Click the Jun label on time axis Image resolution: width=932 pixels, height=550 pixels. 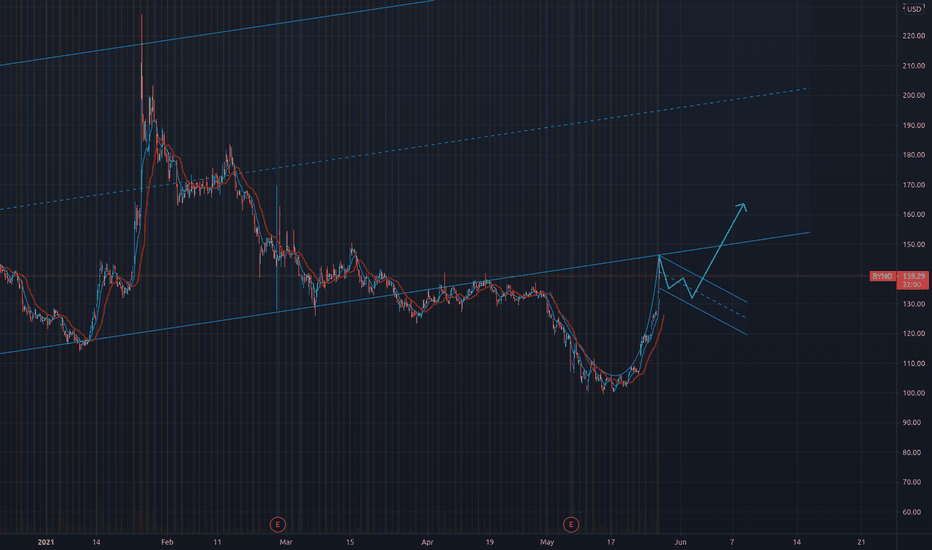pyautogui.click(x=681, y=542)
